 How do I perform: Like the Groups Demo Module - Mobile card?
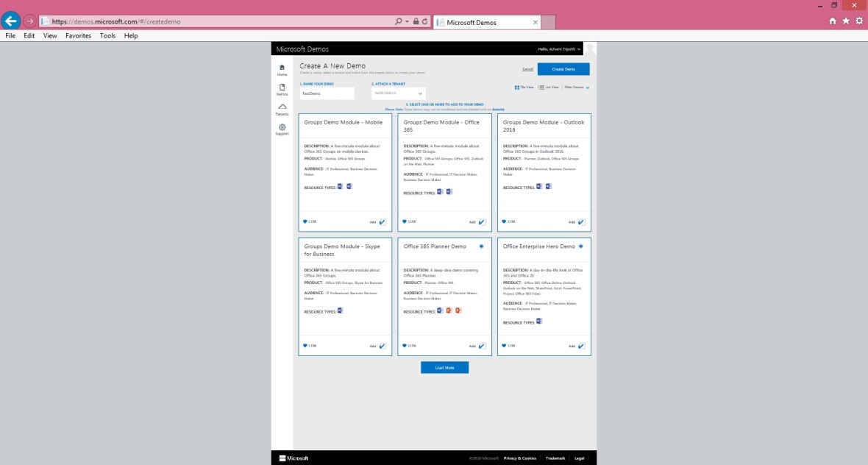[x=305, y=221]
